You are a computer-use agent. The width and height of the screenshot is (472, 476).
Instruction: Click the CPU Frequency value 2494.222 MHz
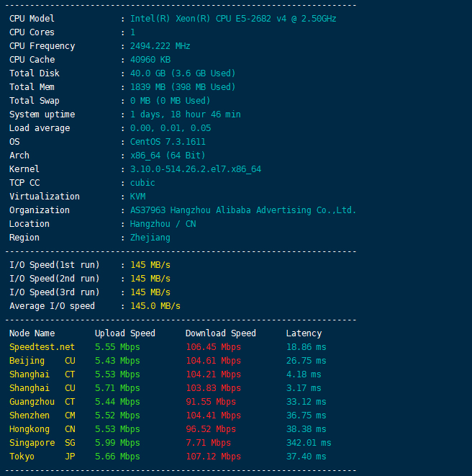pos(160,46)
